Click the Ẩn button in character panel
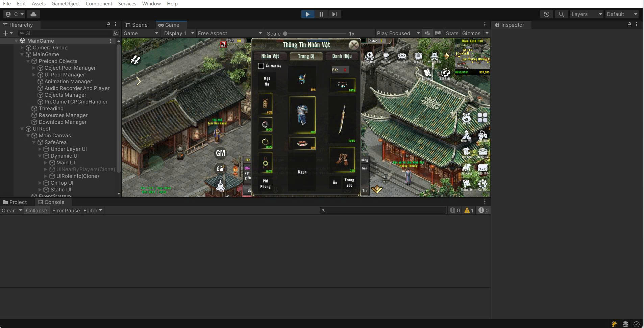 coord(335,183)
